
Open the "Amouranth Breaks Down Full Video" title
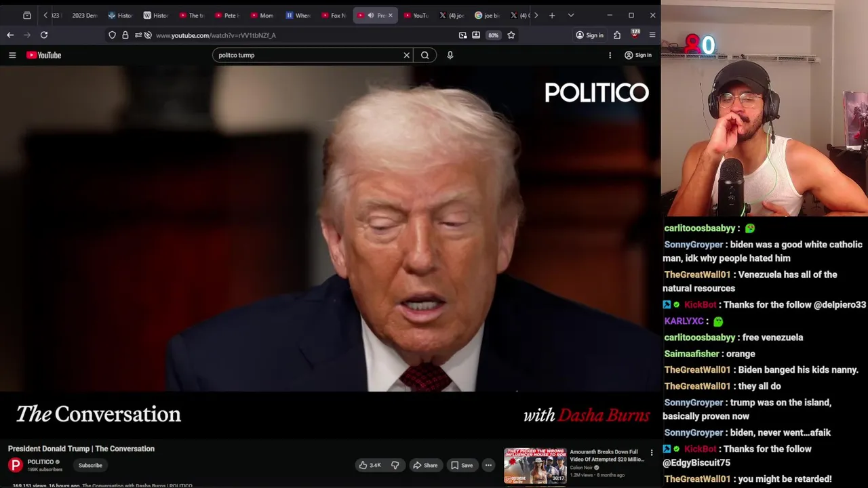point(607,455)
